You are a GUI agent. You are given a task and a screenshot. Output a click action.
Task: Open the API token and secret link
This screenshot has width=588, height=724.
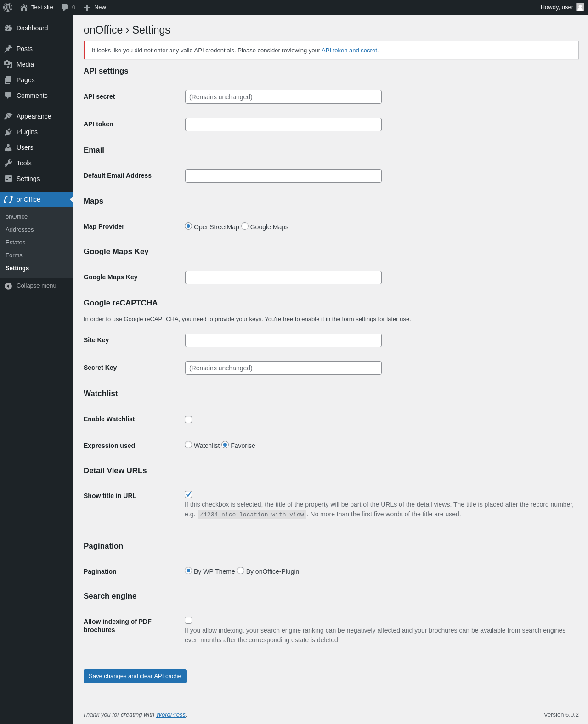click(349, 51)
